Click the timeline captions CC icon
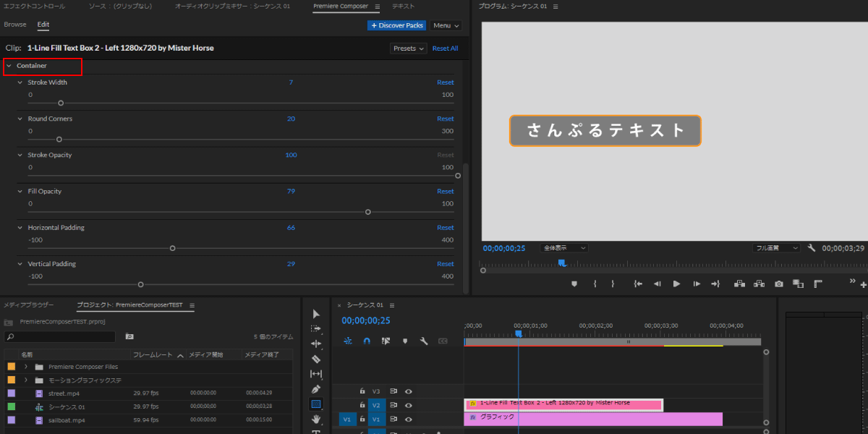This screenshot has width=868, height=434. click(443, 341)
